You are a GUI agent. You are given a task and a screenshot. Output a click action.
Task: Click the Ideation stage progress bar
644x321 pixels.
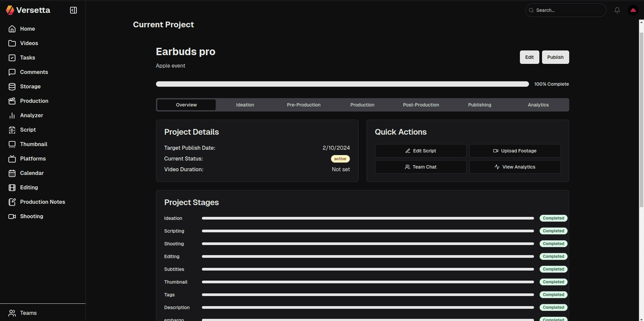click(368, 218)
